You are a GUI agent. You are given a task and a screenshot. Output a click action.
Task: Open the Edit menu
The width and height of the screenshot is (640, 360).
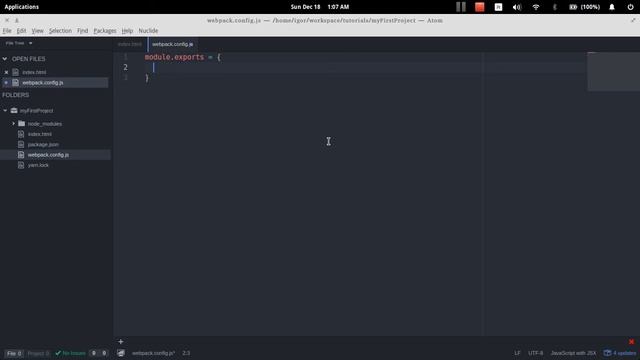[21, 31]
